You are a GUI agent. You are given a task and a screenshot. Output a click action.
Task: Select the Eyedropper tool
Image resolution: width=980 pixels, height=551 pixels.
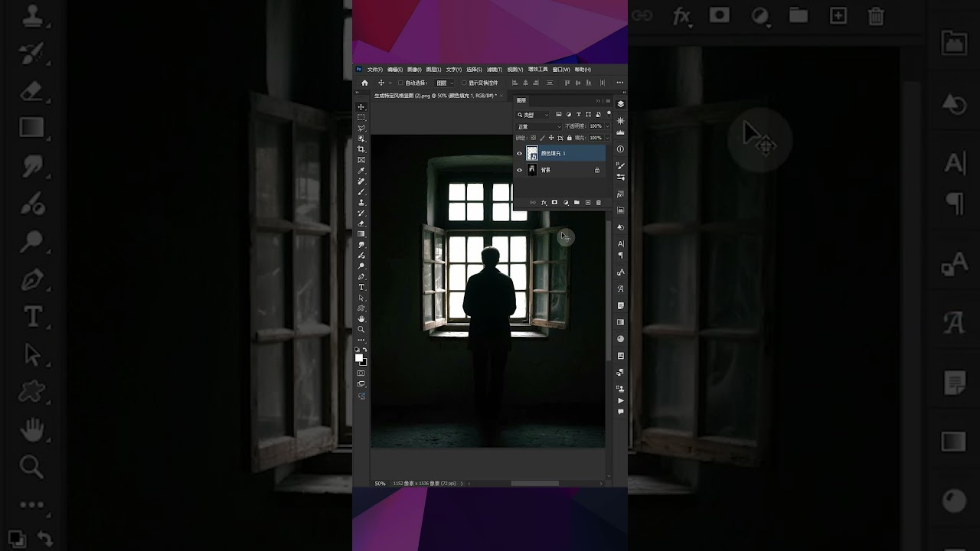361,171
